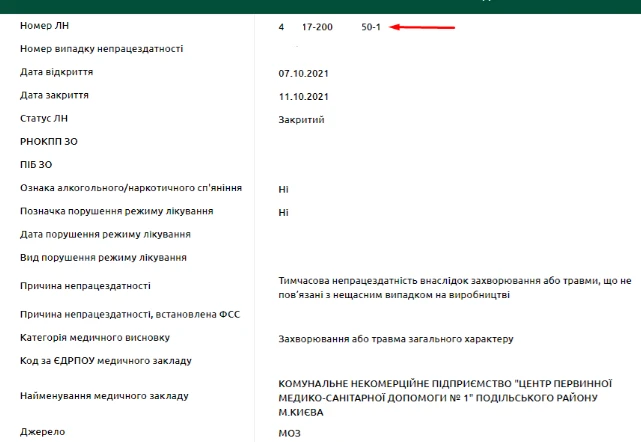Image resolution: width=641 pixels, height=442 pixels.
Task: Click the opening date 07.10.2021
Action: coord(303,74)
